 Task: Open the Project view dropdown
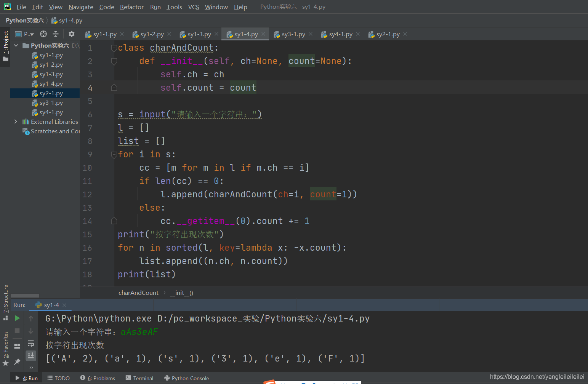[x=25, y=34]
